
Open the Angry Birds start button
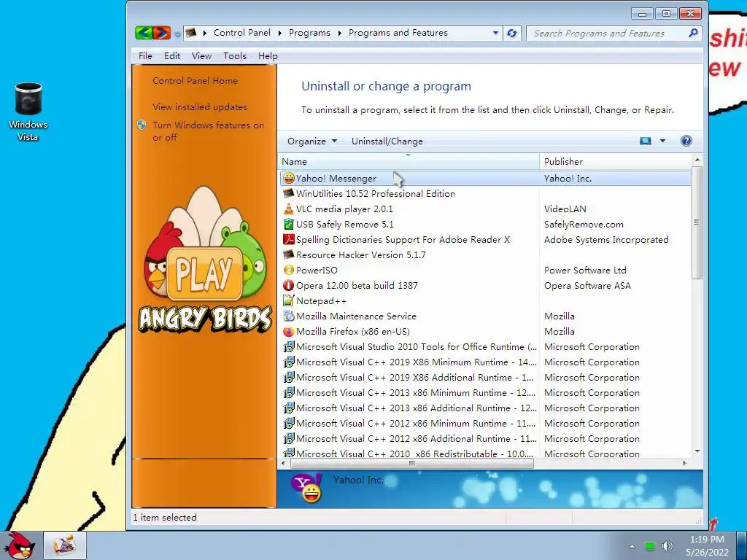pyautogui.click(x=20, y=545)
